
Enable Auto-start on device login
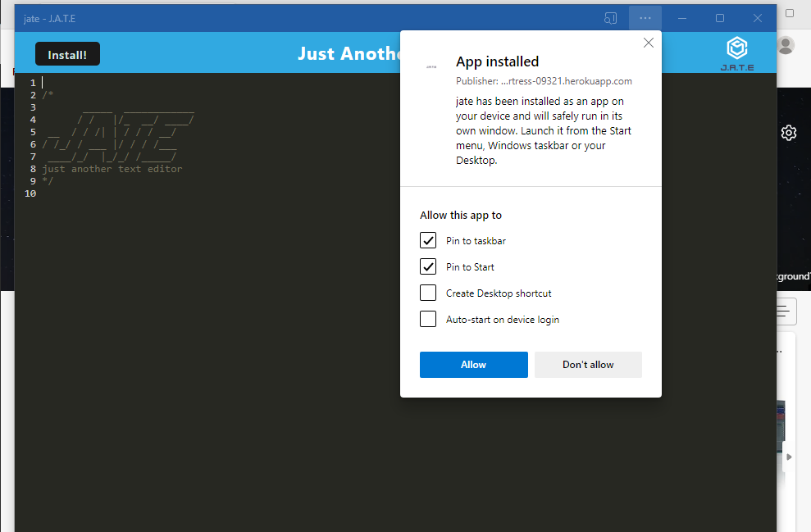[427, 319]
